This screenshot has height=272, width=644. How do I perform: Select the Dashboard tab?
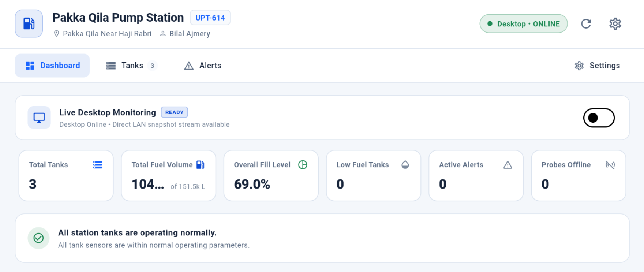52,66
